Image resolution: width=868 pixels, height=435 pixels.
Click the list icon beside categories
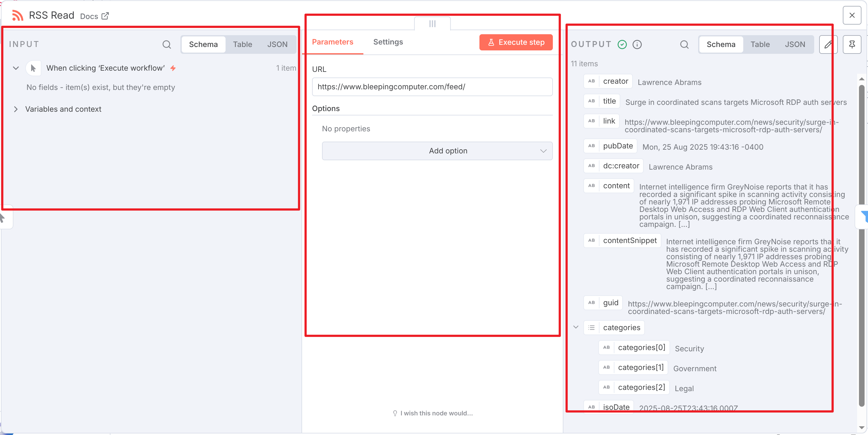coord(591,328)
